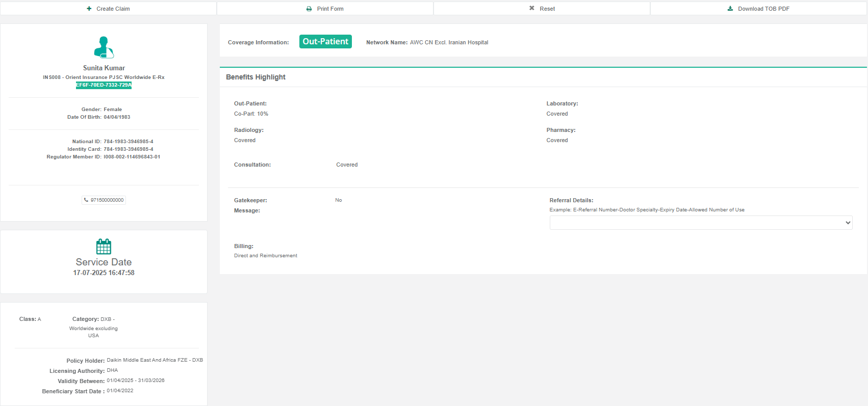
Task: Click the download icon for TOB PDF
Action: 730,9
